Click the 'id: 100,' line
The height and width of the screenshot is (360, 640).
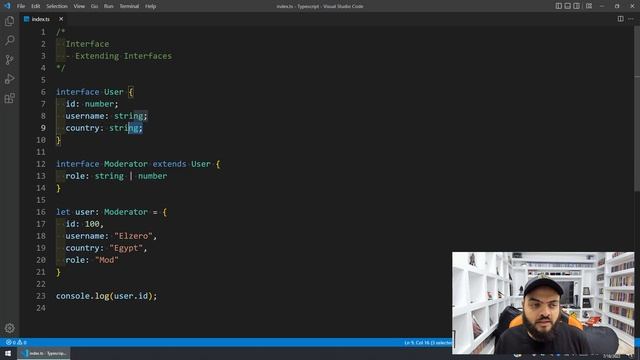(x=84, y=224)
